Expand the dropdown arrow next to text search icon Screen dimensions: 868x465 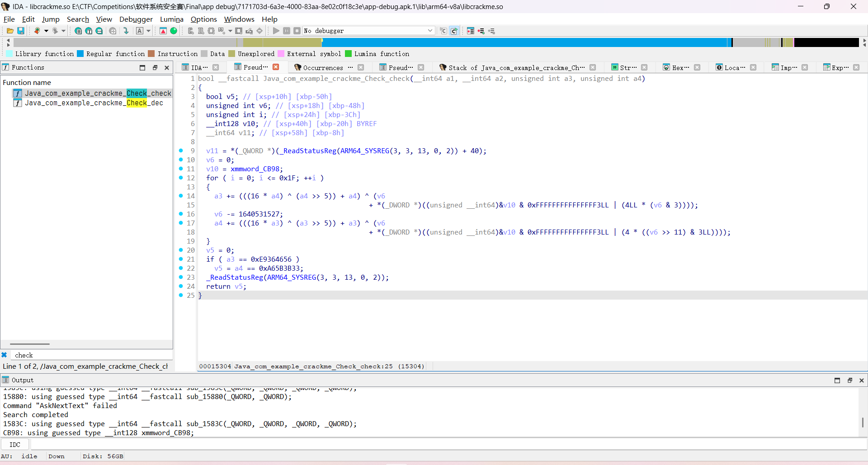coord(148,31)
